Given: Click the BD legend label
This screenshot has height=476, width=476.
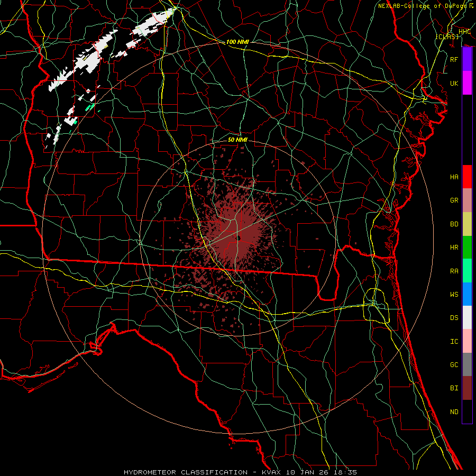Looking at the screenshot, I should point(454,224).
